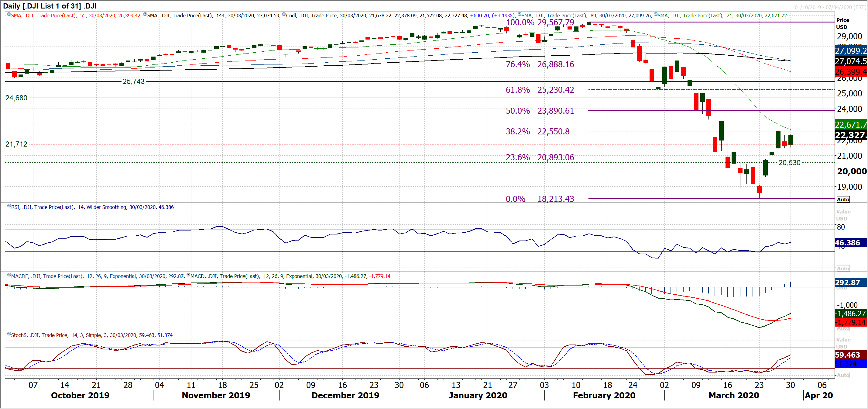Click the 20,000 bold price axis label
This screenshot has width=868, height=409.
click(x=852, y=171)
